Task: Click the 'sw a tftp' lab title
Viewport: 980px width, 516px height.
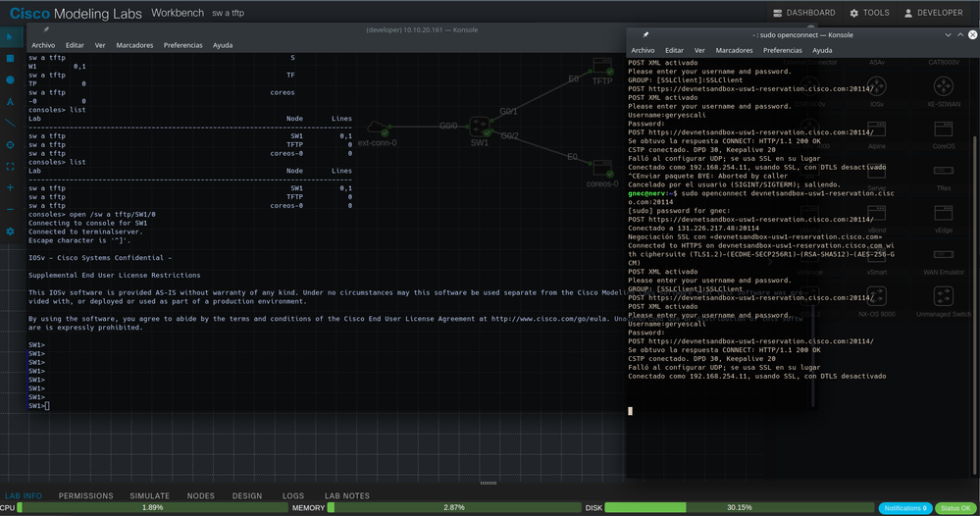Action: click(229, 13)
